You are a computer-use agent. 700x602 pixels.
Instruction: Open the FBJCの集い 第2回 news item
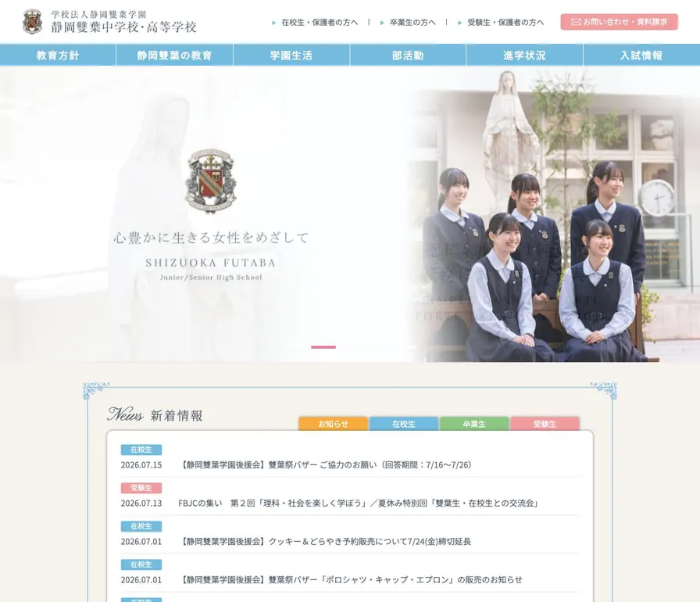[359, 503]
